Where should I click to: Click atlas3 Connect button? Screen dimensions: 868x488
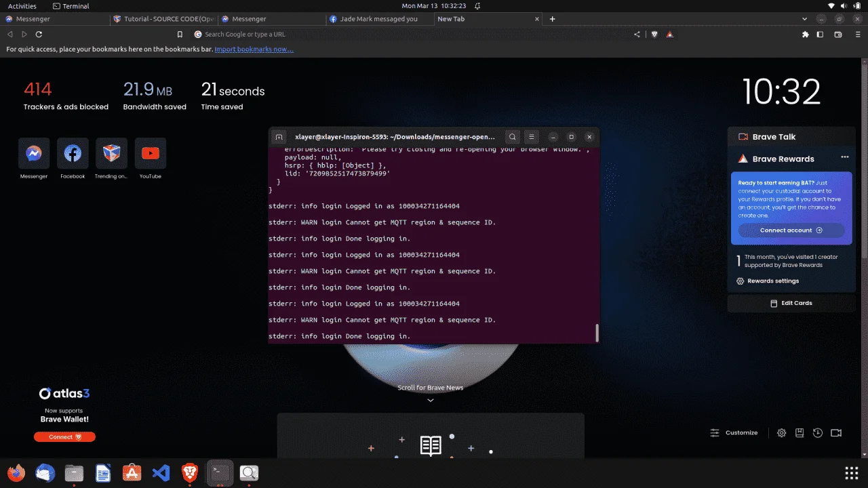point(64,437)
